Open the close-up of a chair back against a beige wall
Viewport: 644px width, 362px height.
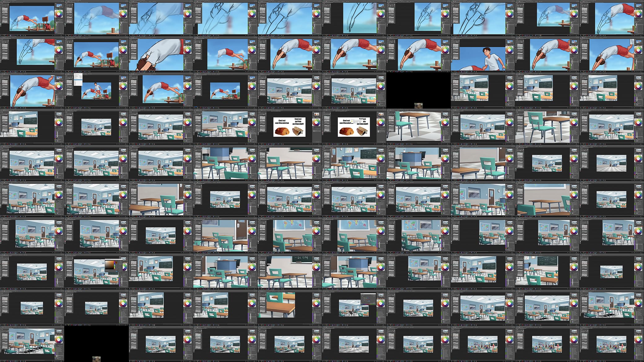[483, 162]
